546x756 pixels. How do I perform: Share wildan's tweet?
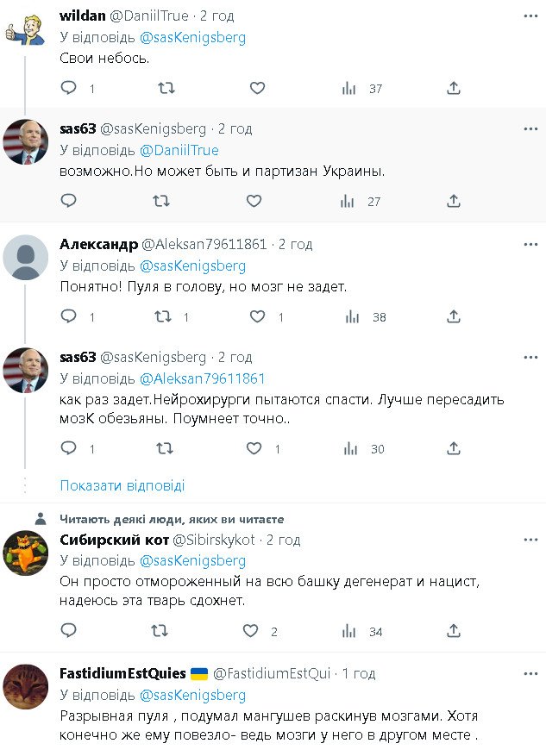click(454, 89)
